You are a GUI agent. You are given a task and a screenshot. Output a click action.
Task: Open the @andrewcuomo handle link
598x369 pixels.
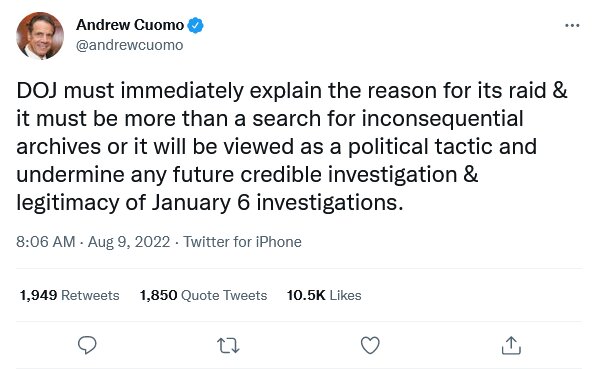coord(130,45)
